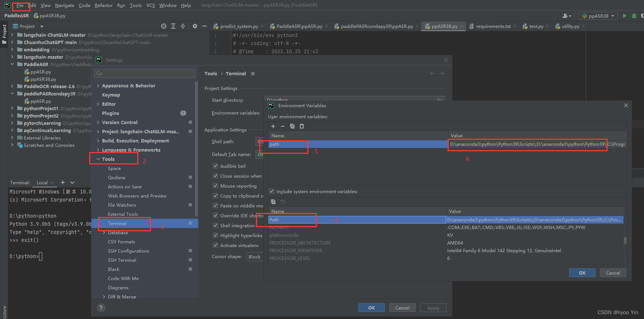This screenshot has height=319, width=644.
Task: Click select opened file target icon
Action: click(164, 26)
